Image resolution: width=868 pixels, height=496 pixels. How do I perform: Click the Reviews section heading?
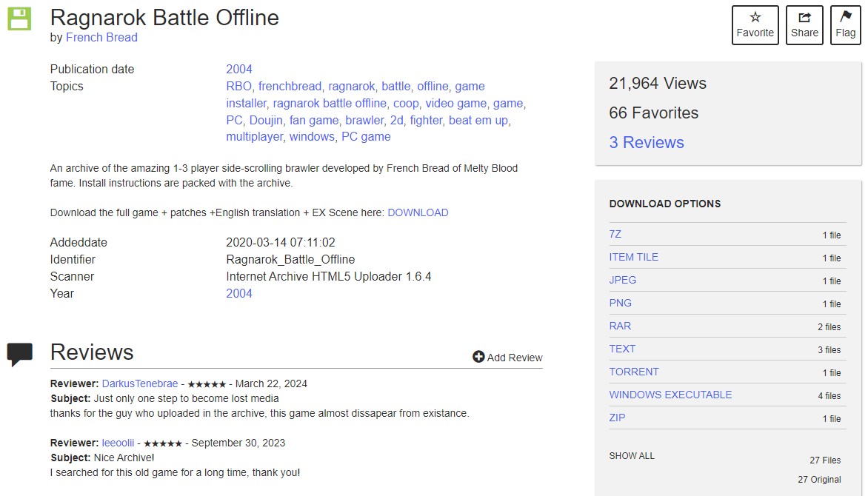92,352
